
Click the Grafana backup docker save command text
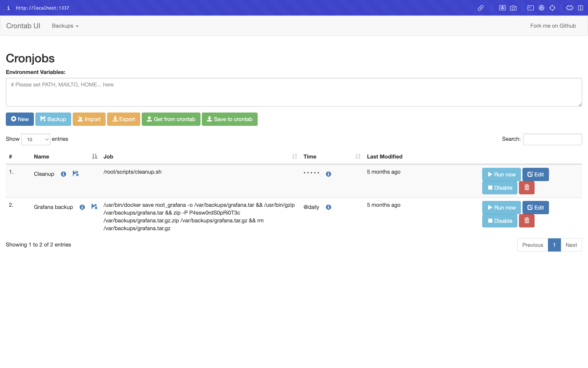199,217
